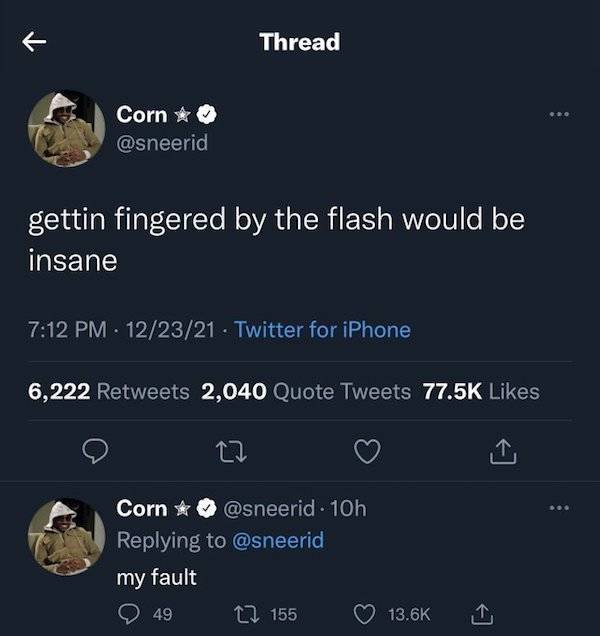Like the main tweet with heart icon
Screen dimensions: 600x636
368,453
